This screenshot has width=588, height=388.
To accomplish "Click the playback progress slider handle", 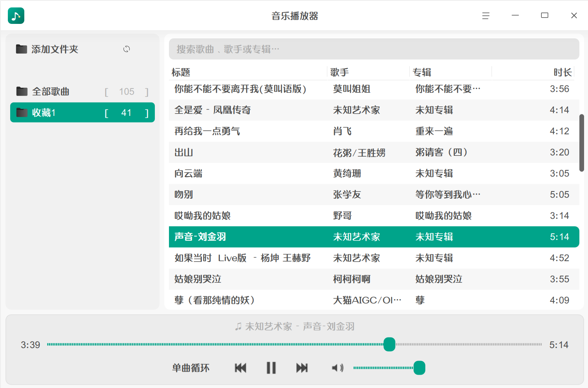I will (389, 345).
